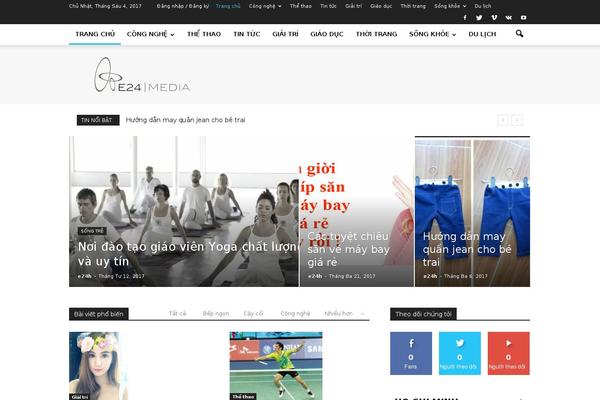Open the search magnifier icon
This screenshot has height=400, width=600.
coord(519,34)
